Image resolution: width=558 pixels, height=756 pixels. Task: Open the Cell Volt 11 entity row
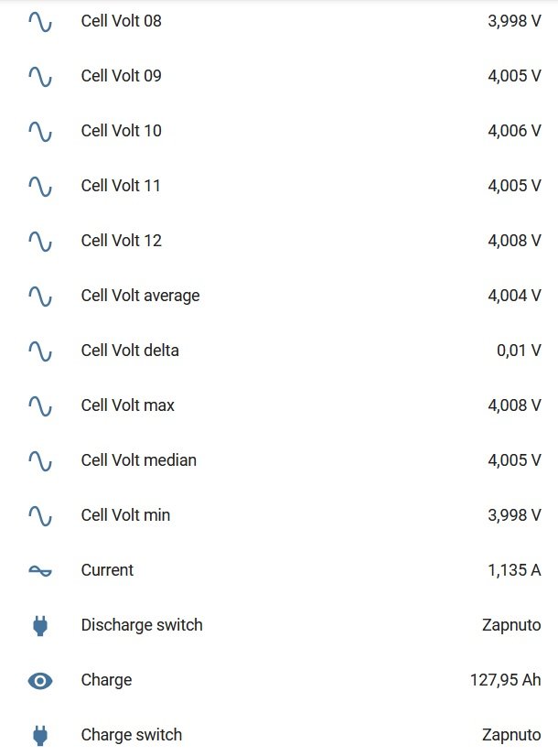tap(121, 186)
